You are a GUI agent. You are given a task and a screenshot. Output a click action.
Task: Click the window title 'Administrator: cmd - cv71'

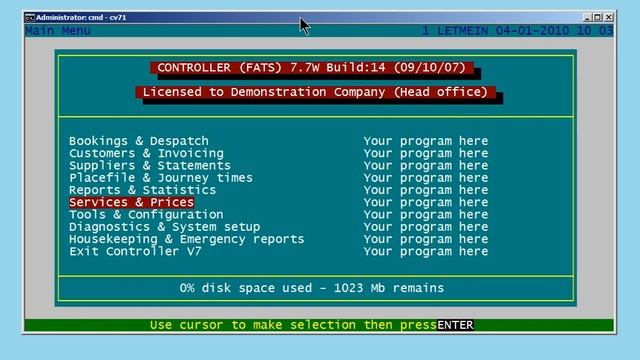(81, 18)
